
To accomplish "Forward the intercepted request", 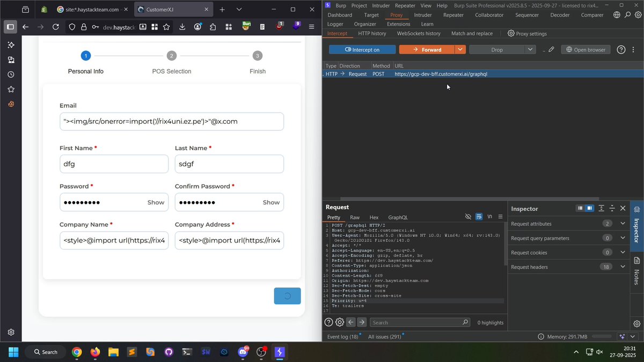I will (x=427, y=49).
